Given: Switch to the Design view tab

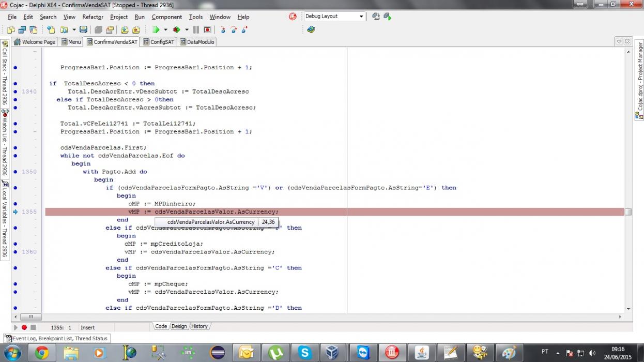Looking at the screenshot, I should click(179, 326).
